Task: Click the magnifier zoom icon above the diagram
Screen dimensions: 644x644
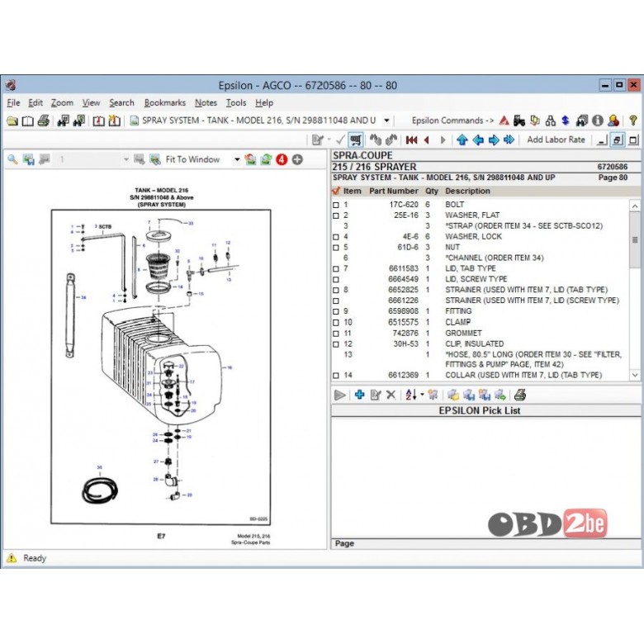Action: (x=12, y=159)
